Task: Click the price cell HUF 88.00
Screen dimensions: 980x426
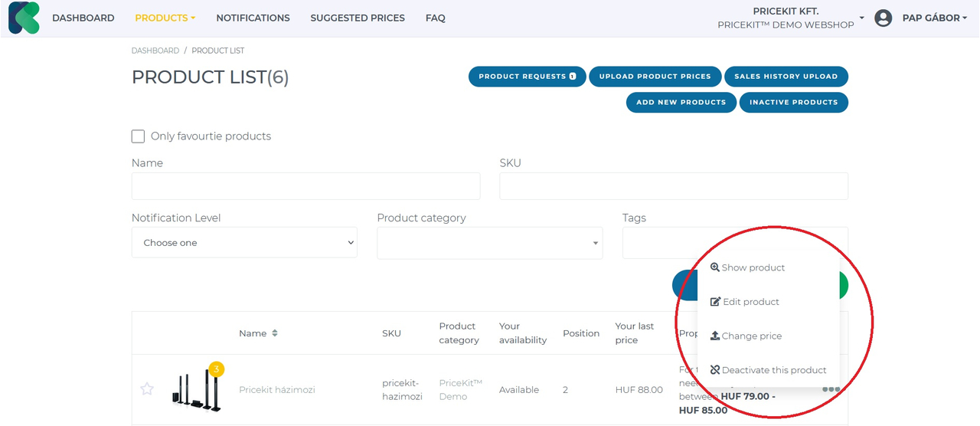Action: point(639,389)
